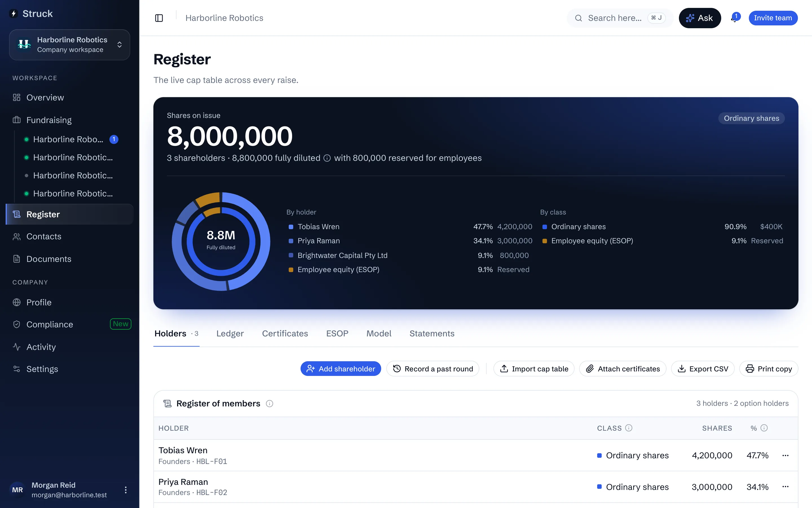Image resolution: width=812 pixels, height=508 pixels.
Task: Click Invite team button
Action: (773, 18)
